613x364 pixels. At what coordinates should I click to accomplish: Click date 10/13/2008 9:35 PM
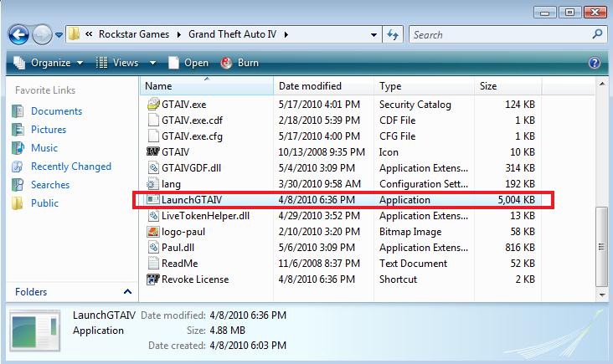[x=322, y=152]
